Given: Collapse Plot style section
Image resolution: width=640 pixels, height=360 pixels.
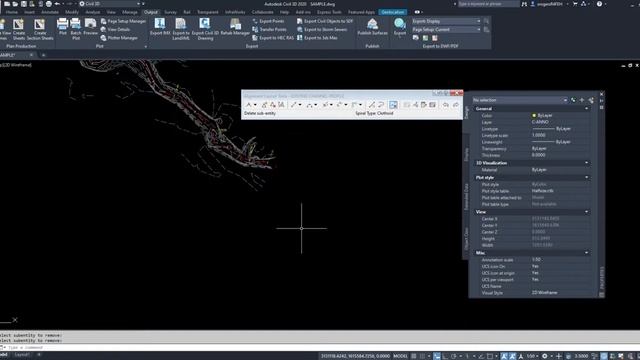Looking at the screenshot, I should [x=587, y=178].
